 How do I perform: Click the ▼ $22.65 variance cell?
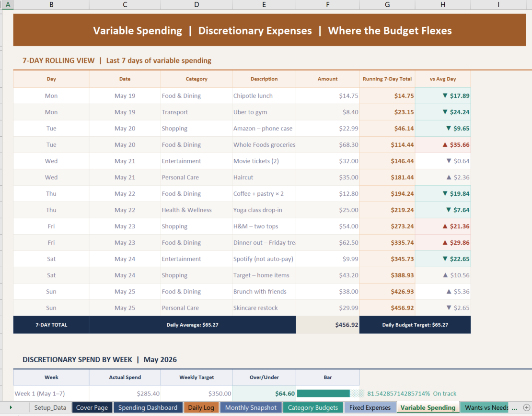click(x=443, y=259)
